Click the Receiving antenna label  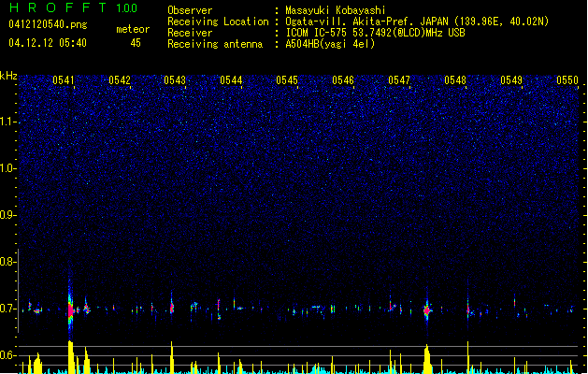[215, 44]
